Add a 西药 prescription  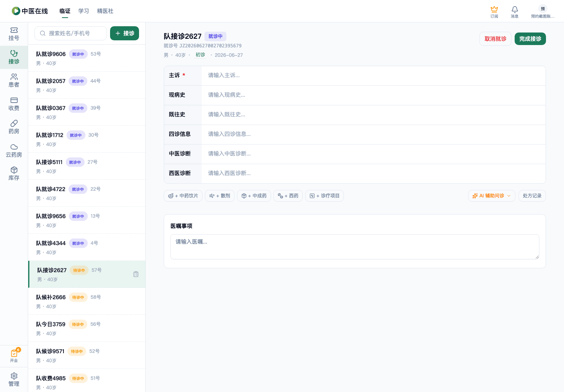288,196
